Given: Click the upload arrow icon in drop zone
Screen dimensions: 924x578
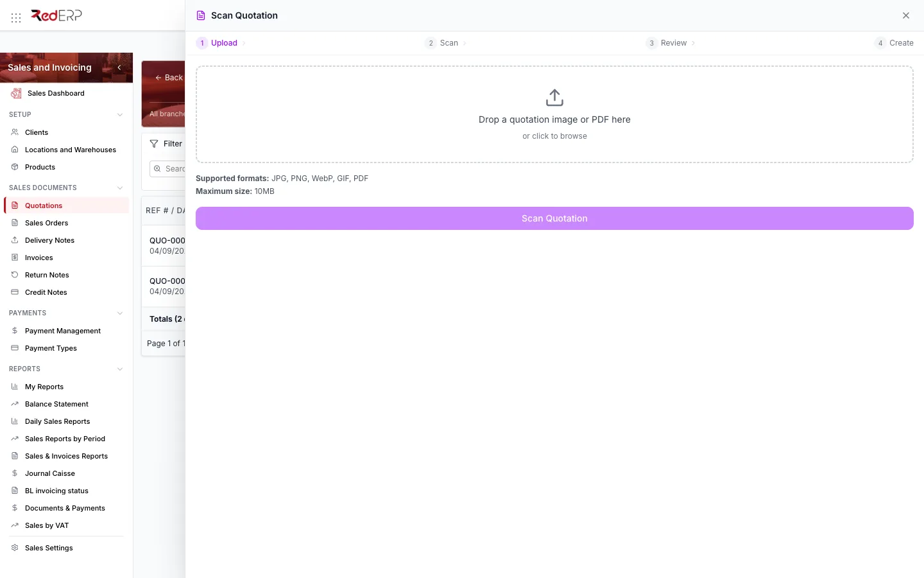Looking at the screenshot, I should point(554,98).
